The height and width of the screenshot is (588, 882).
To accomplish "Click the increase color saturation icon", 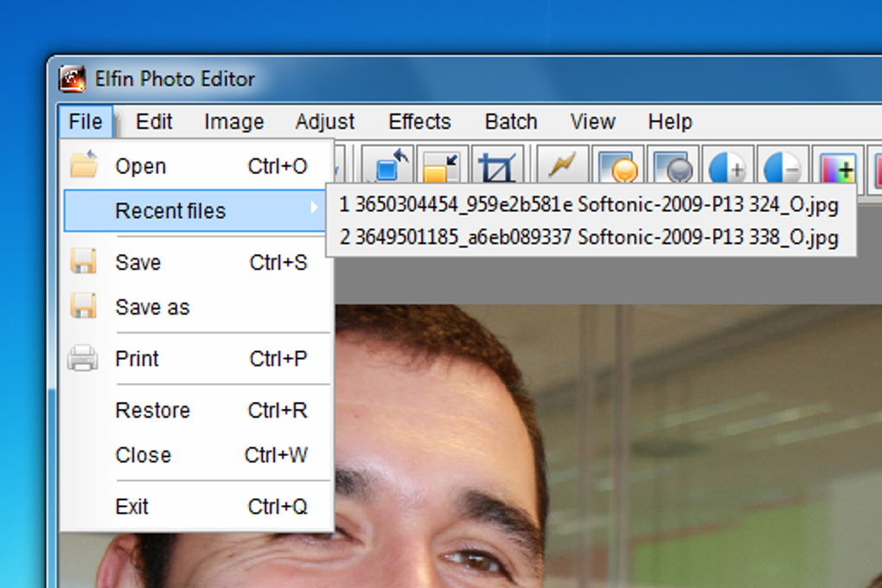I will click(x=838, y=164).
